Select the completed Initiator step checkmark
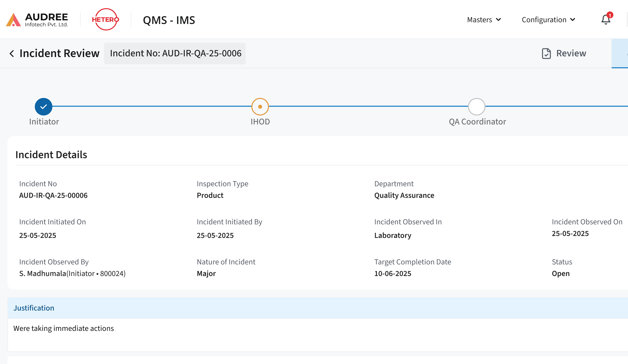Viewport: 628px width, 364px height. (x=44, y=107)
